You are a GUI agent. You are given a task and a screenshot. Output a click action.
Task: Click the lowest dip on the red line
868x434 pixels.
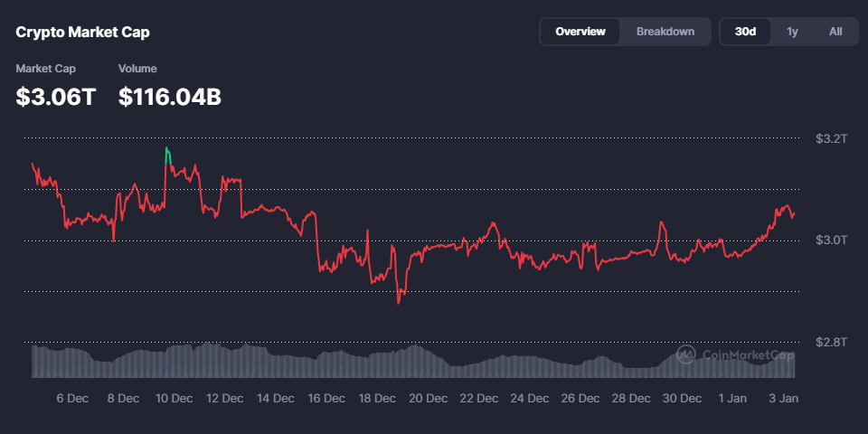click(399, 301)
